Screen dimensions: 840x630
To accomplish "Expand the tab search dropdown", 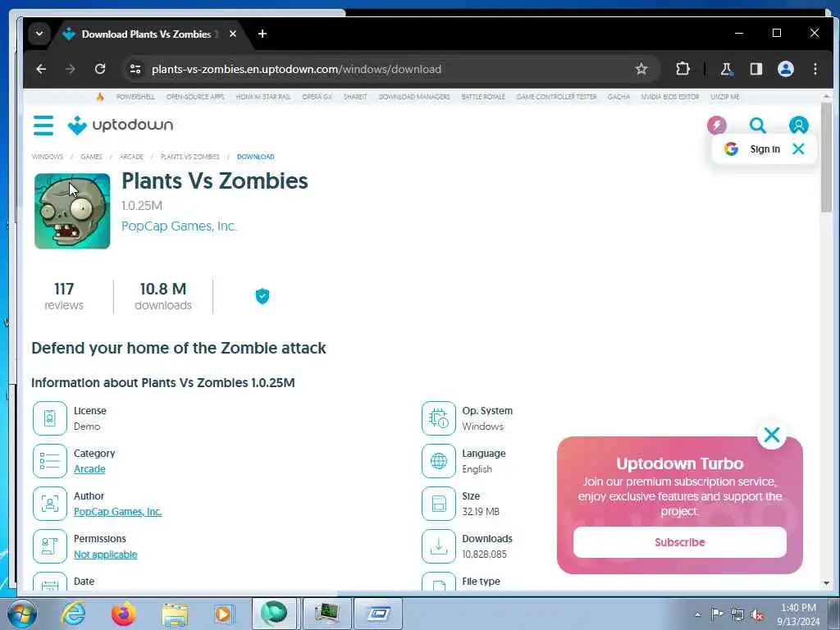I will click(x=39, y=34).
